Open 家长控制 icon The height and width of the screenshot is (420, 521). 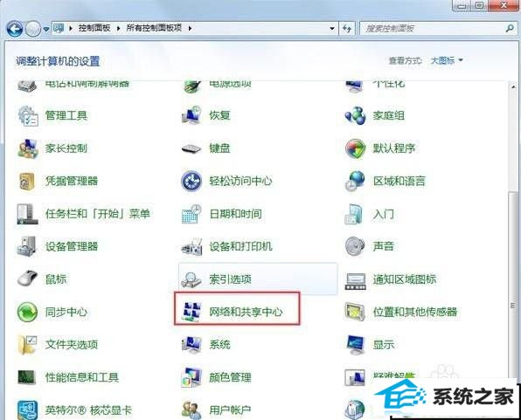click(28, 148)
